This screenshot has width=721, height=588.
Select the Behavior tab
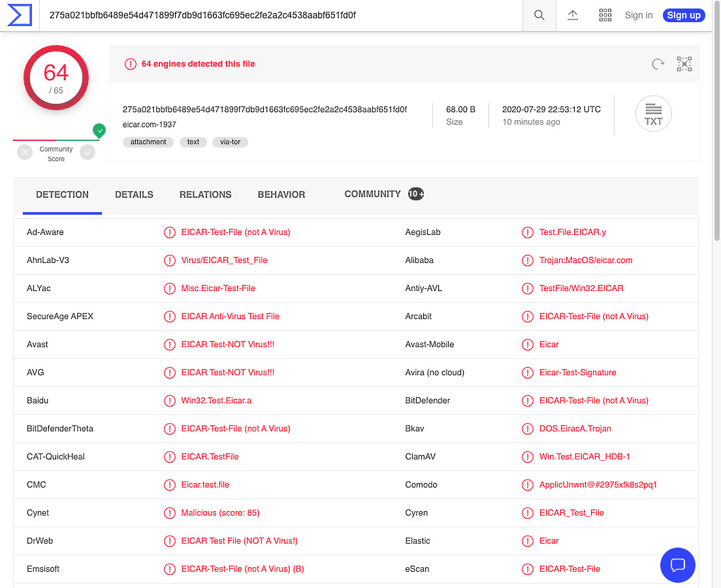point(281,194)
